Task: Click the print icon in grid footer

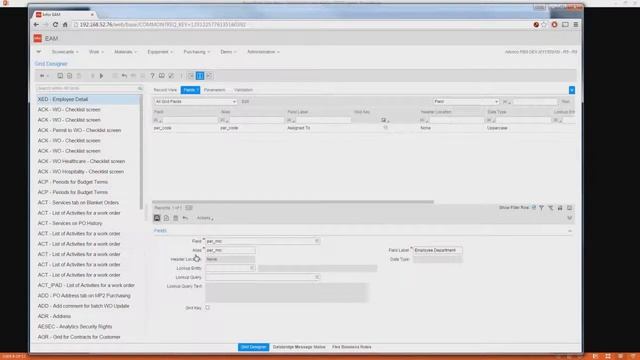Action: [x=560, y=208]
